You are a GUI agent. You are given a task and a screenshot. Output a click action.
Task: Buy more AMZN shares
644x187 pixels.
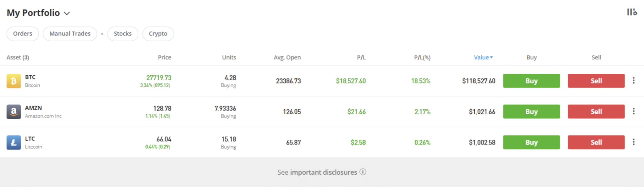[x=531, y=112]
